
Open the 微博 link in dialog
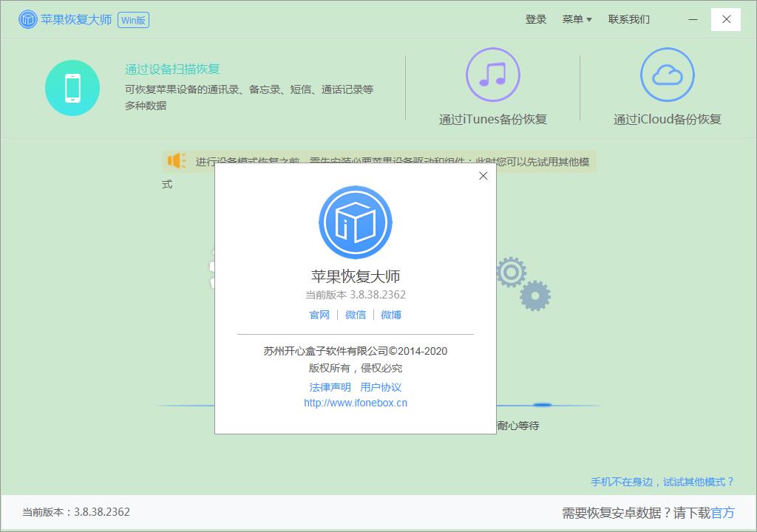pos(391,315)
